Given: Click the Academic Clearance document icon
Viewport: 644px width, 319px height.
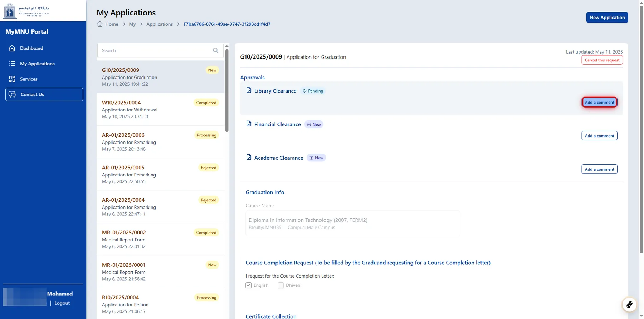Looking at the screenshot, I should (x=249, y=157).
